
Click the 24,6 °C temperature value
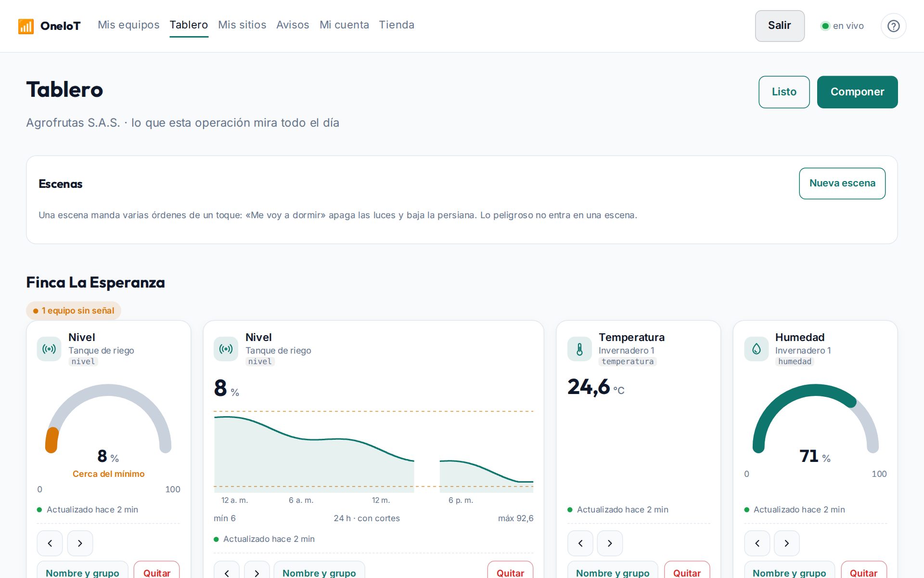coord(596,387)
